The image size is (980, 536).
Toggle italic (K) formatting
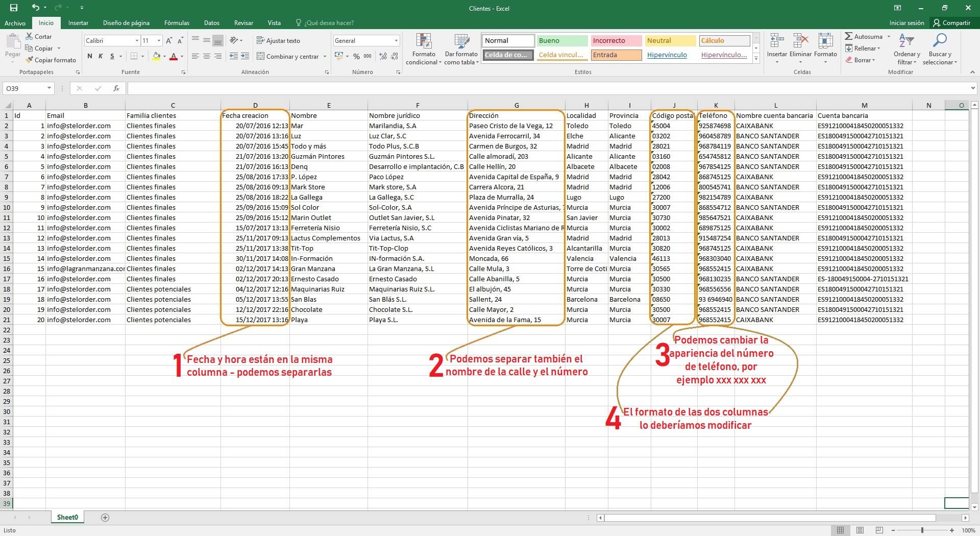[x=101, y=56]
